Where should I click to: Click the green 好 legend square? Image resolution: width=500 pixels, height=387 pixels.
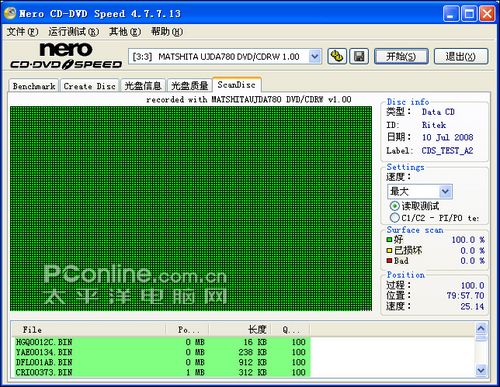click(389, 239)
